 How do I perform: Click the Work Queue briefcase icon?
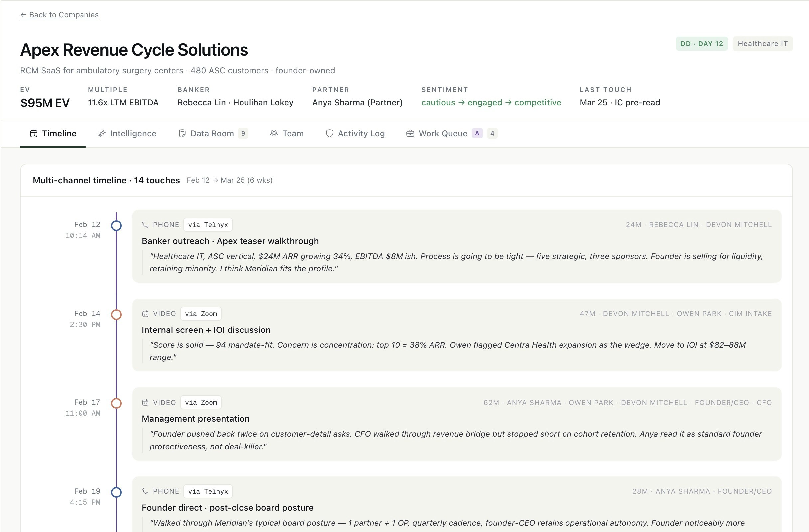(x=410, y=134)
